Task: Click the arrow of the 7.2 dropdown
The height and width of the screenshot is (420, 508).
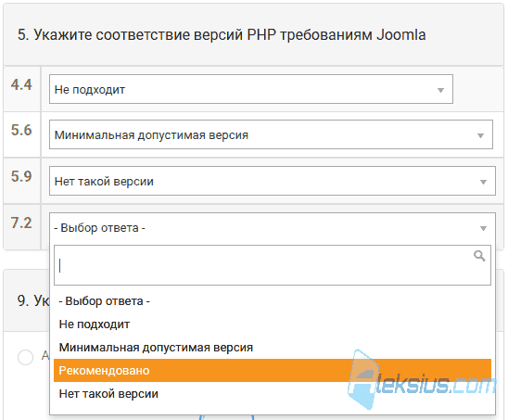Action: (483, 228)
